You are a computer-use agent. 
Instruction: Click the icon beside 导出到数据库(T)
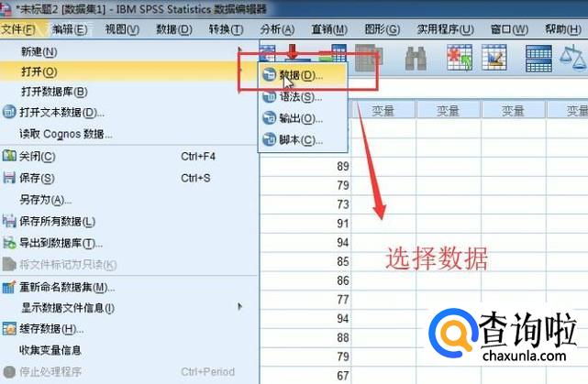pyautogui.click(x=9, y=243)
